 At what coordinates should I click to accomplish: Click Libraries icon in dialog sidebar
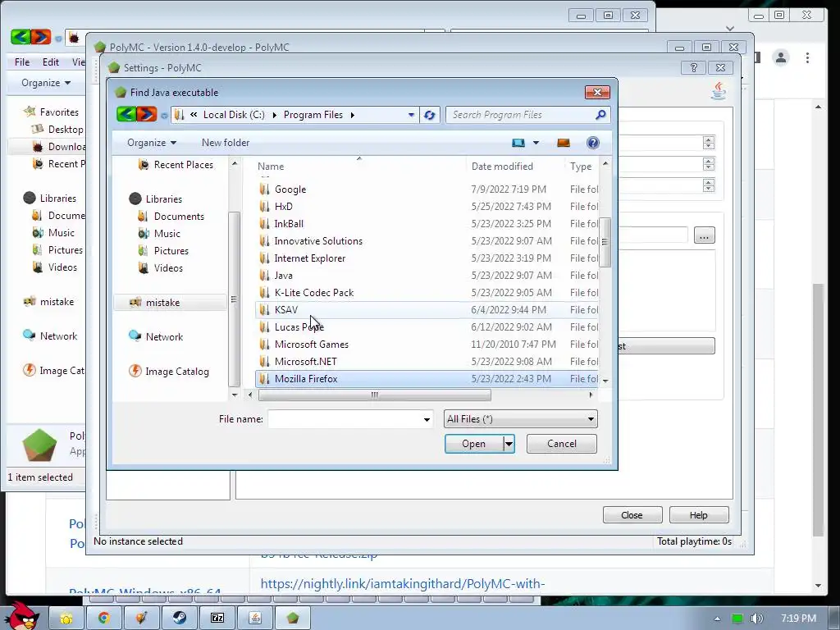135,199
